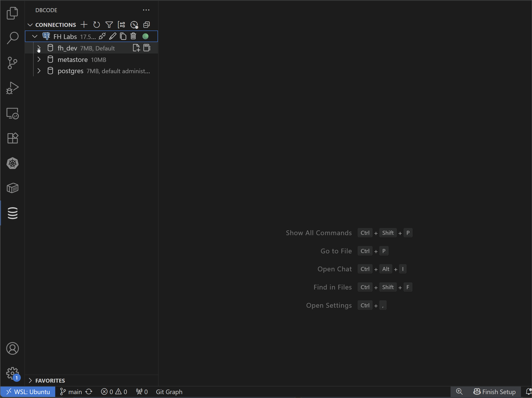Open notebook for fh_dev database

(x=147, y=48)
